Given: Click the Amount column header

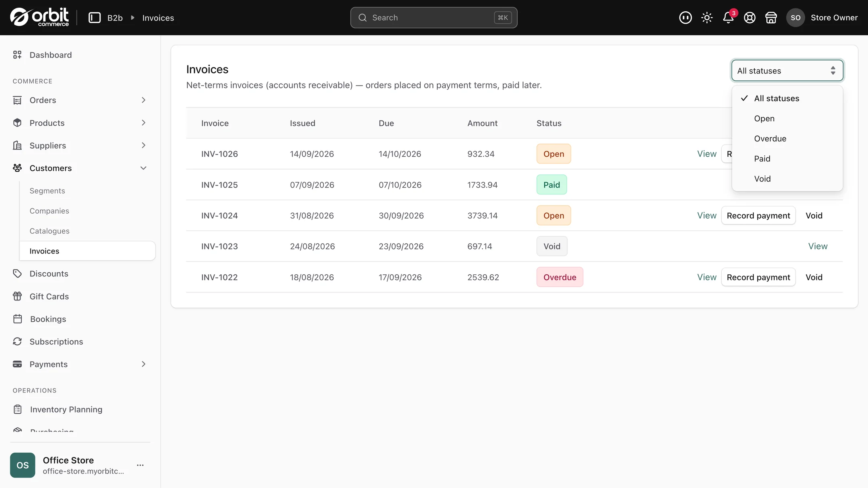Looking at the screenshot, I should click(482, 123).
